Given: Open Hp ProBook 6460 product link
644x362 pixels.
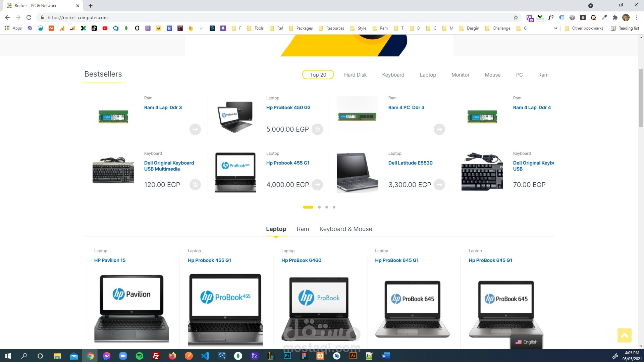Looking at the screenshot, I should 301,260.
